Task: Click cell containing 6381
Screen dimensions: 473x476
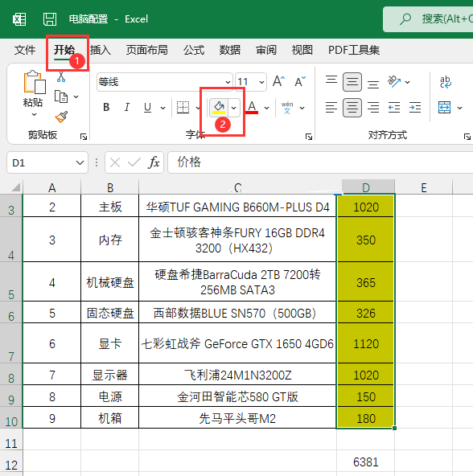Action: (x=365, y=462)
